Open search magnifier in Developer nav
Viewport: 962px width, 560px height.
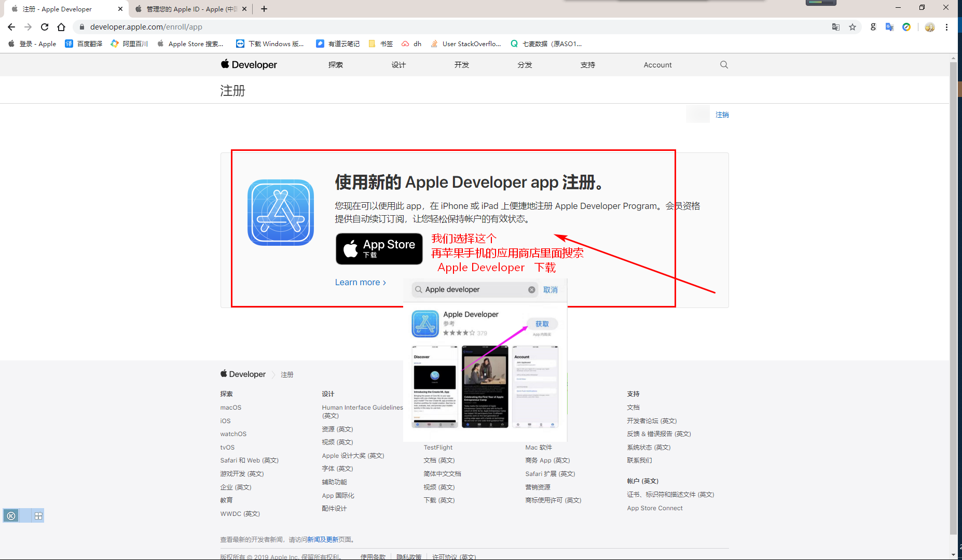[x=724, y=65]
